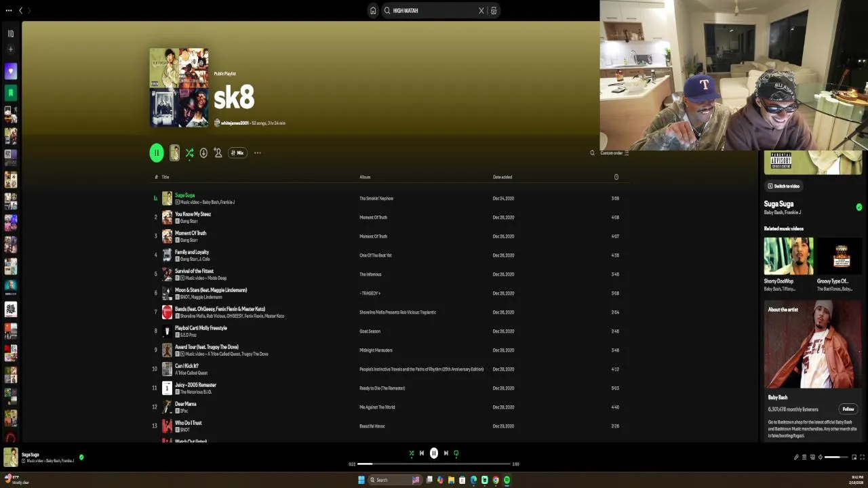Adjust the volume slider
The width and height of the screenshot is (868, 488).
[836, 457]
